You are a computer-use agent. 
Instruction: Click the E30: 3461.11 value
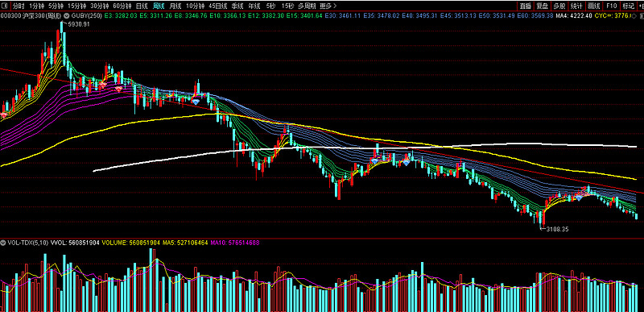point(343,15)
